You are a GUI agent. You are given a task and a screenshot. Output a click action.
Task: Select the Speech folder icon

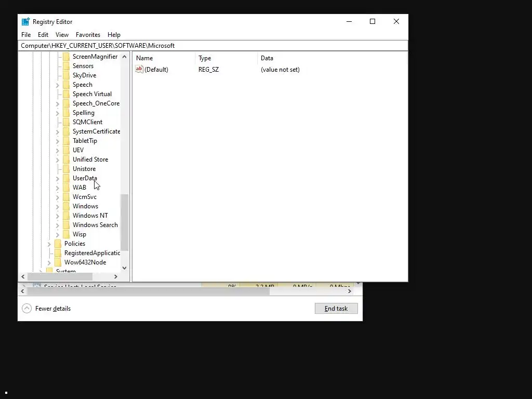[x=66, y=85]
